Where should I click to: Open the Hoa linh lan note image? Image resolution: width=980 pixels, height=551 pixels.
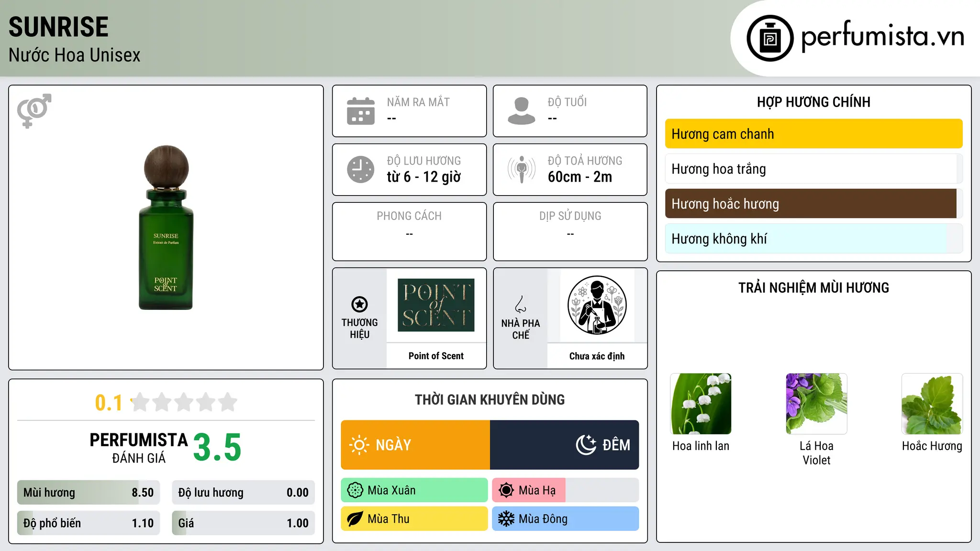coord(701,404)
